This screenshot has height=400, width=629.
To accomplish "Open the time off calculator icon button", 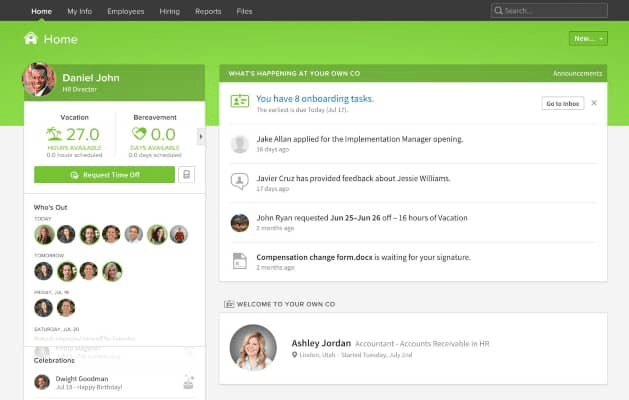I will (x=187, y=175).
